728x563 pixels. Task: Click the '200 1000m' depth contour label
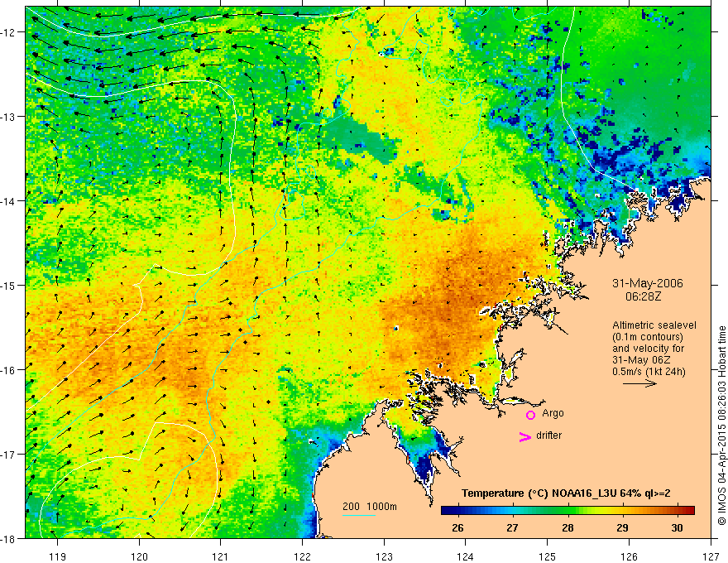point(370,507)
